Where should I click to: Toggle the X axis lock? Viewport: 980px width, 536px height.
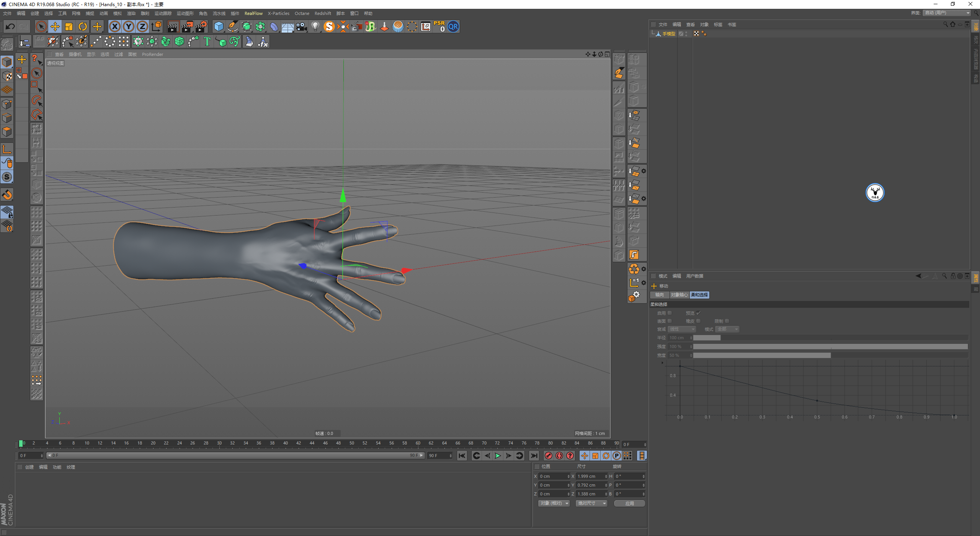pyautogui.click(x=114, y=26)
